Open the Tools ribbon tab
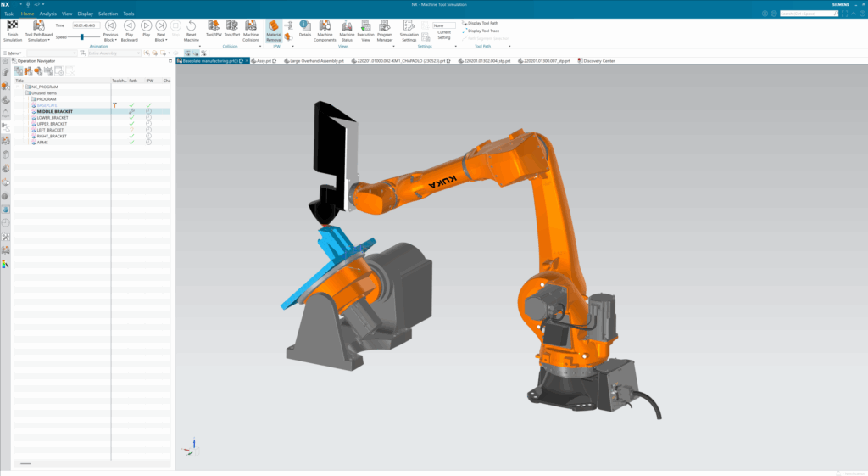 (x=129, y=14)
